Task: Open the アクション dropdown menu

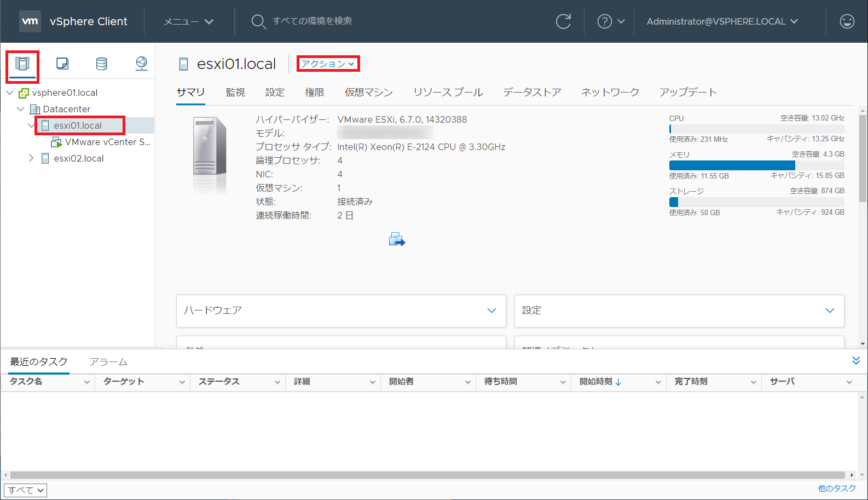Action: click(x=328, y=64)
